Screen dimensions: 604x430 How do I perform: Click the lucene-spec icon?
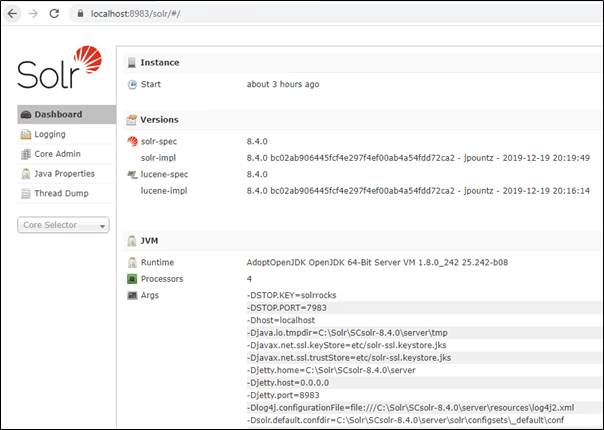coord(132,175)
